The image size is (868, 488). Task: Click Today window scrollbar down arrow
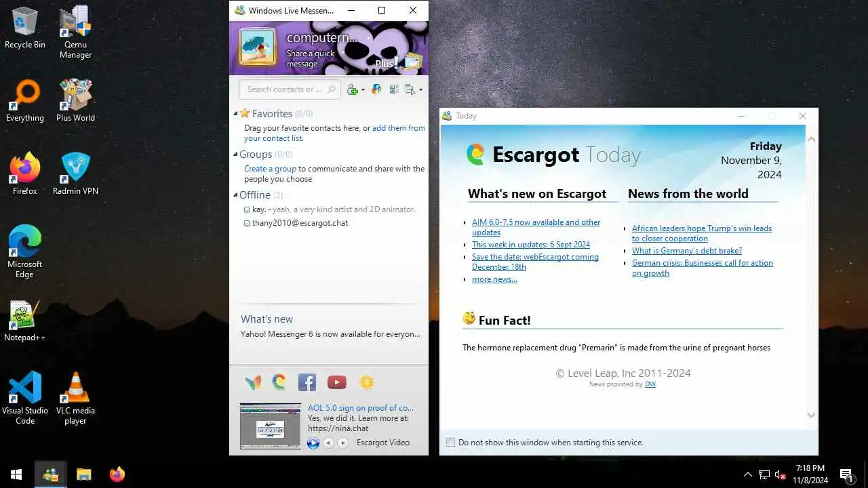click(x=811, y=415)
